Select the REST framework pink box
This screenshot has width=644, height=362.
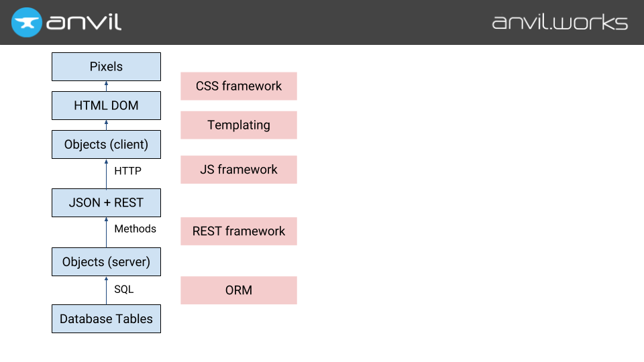coord(238,231)
